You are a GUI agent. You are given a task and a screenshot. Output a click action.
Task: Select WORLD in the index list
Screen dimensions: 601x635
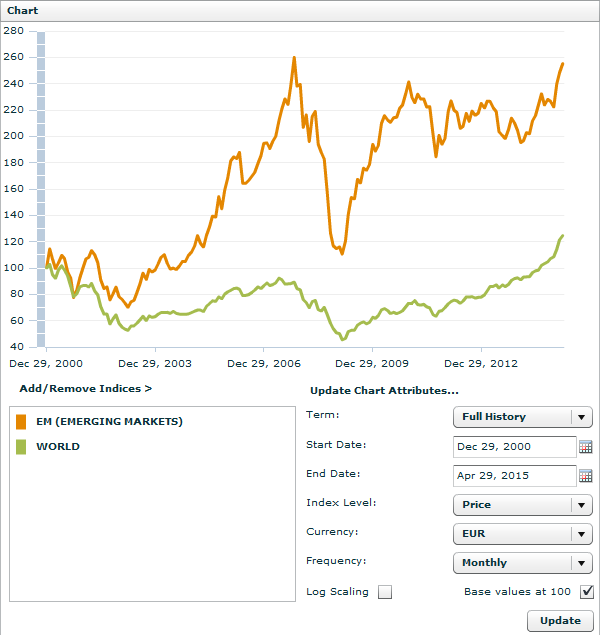pyautogui.click(x=58, y=447)
